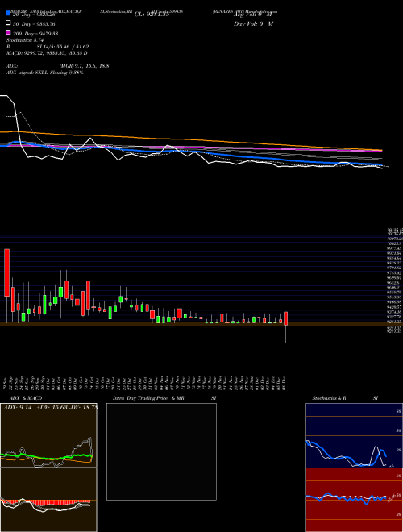The height and width of the screenshot is (532, 403).
Task: Click the Intra Day Trading Price & MRSI title
Action: (x=165, y=398)
